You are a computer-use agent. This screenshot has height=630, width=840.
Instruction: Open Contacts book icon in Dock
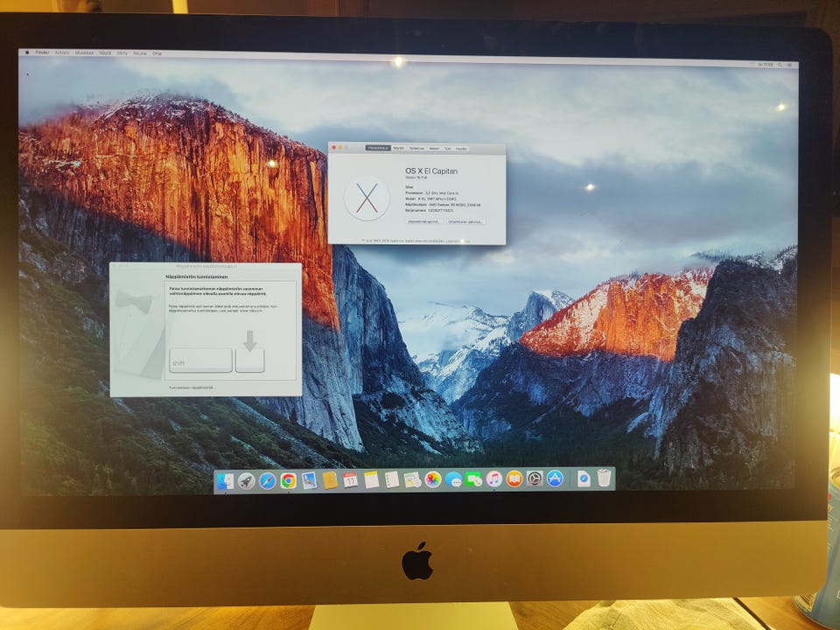330,480
